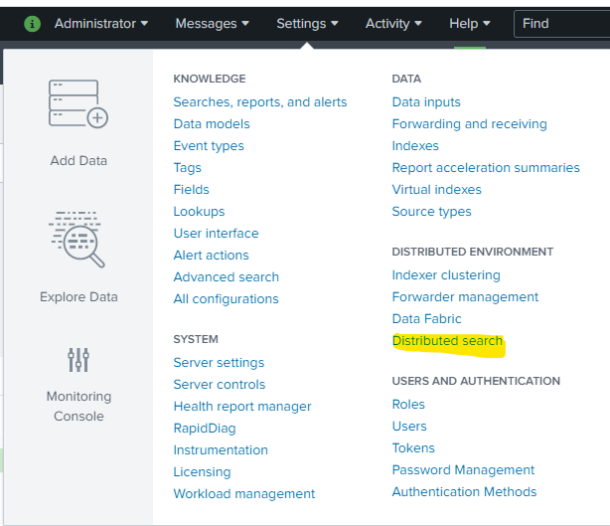Expand the Administrator dropdown
Screen dimensions: 610x526
click(x=101, y=24)
